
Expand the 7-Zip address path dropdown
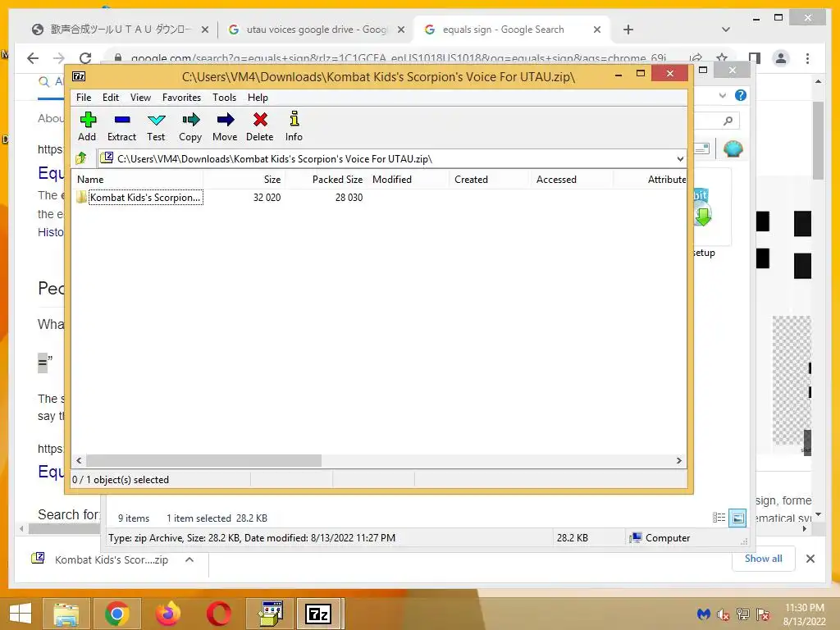(x=680, y=158)
